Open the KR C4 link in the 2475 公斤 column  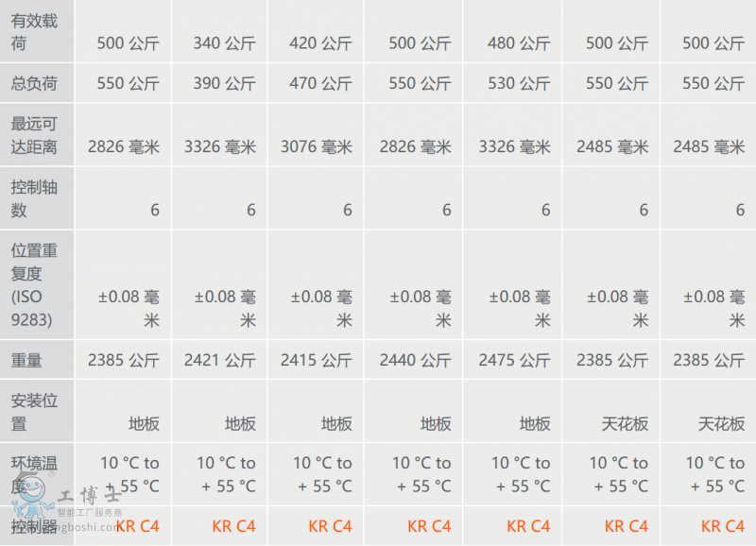(528, 526)
